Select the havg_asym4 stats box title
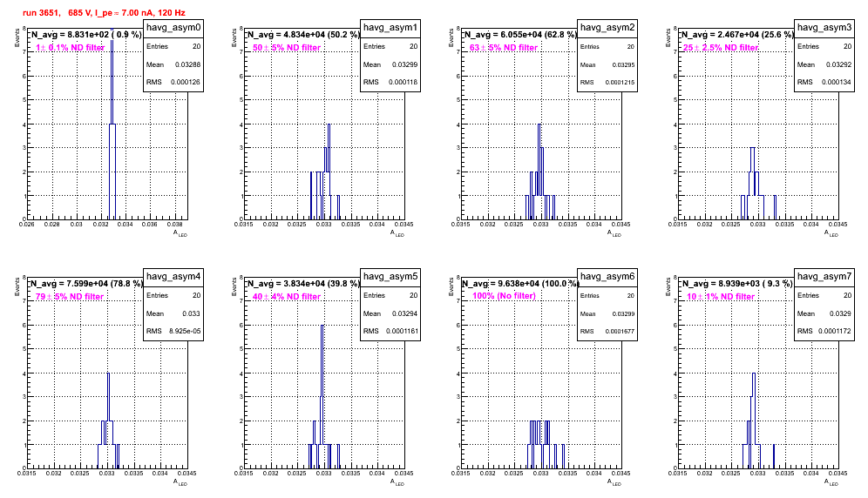Screen dimensions: 868x498 [x=173, y=276]
